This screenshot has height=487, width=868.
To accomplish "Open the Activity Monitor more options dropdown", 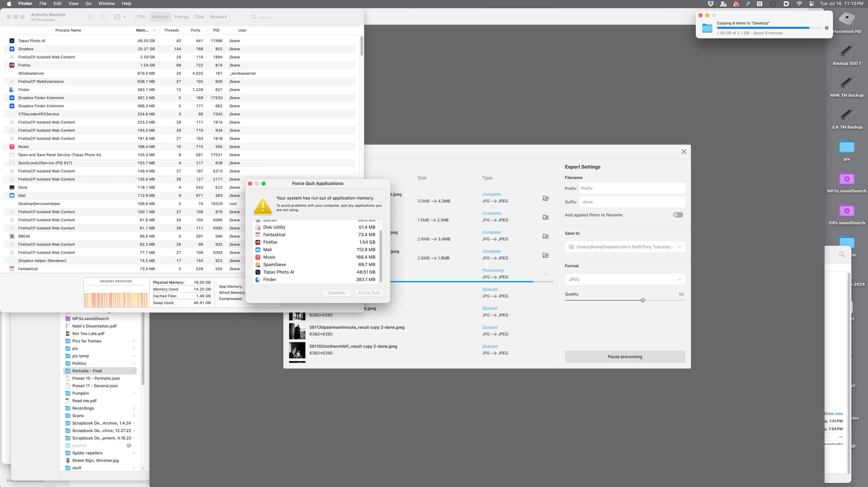I will [120, 17].
